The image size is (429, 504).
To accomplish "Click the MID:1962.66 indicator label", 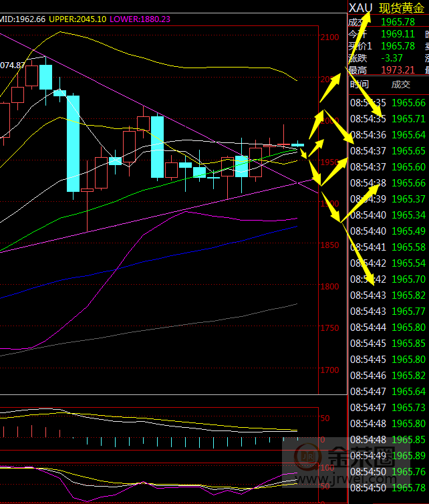I will click(23, 19).
